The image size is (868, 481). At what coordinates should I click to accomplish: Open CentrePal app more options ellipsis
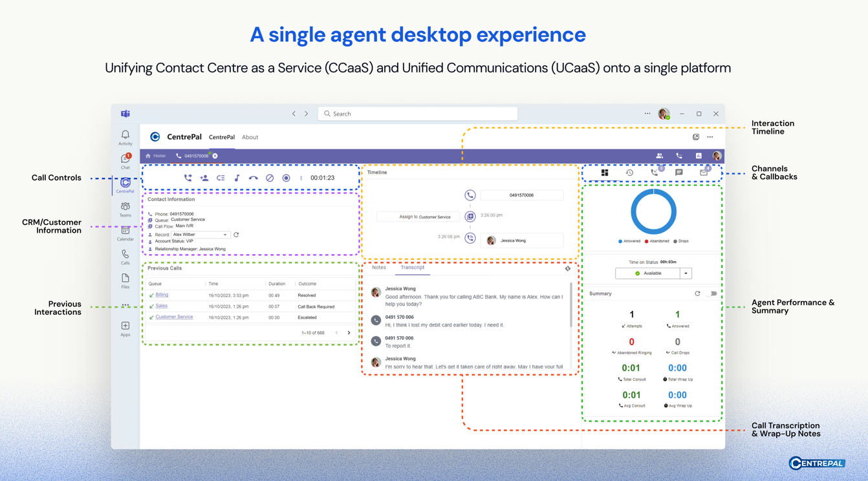pyautogui.click(x=710, y=137)
